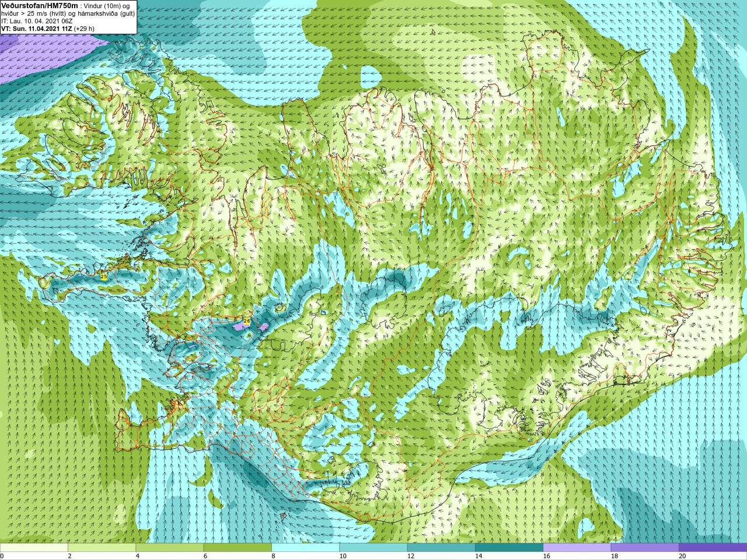Click the scale label '4'
Image resolution: width=747 pixels, height=560 pixels.
(x=138, y=556)
